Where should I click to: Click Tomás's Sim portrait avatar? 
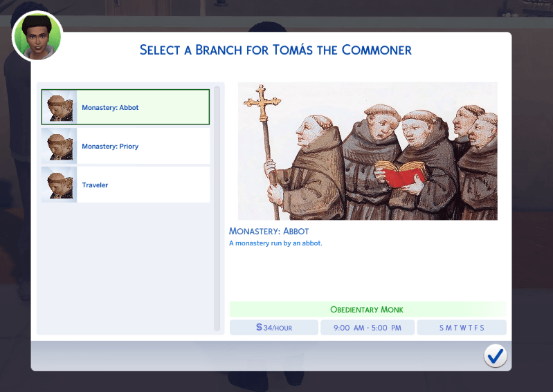tap(37, 36)
